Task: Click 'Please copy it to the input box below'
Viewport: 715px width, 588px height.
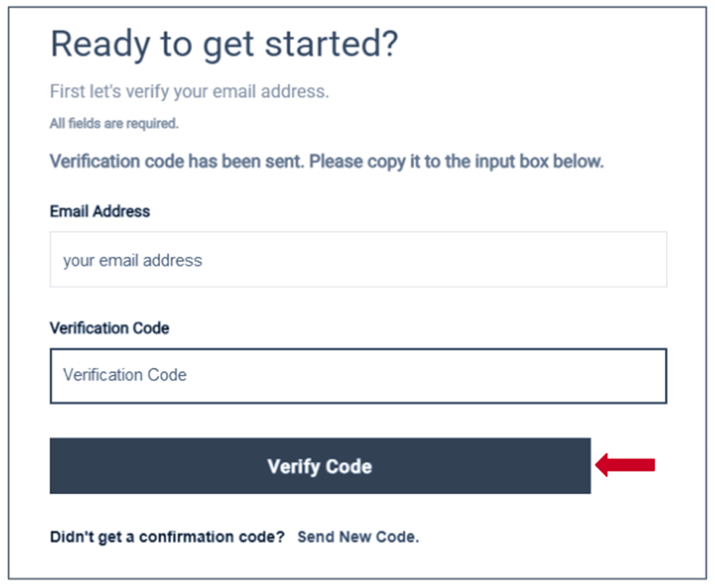Action: pos(457,161)
